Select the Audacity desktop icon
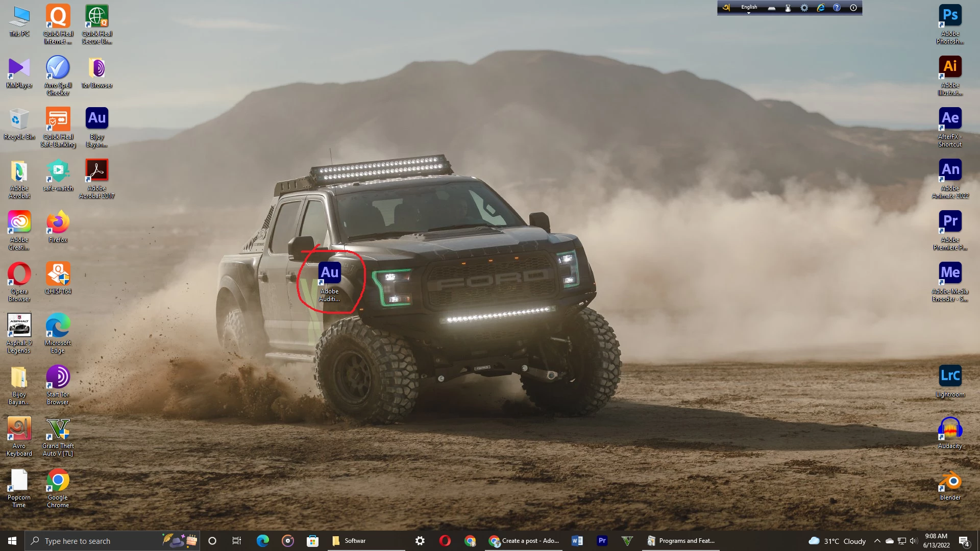980x551 pixels. click(950, 429)
